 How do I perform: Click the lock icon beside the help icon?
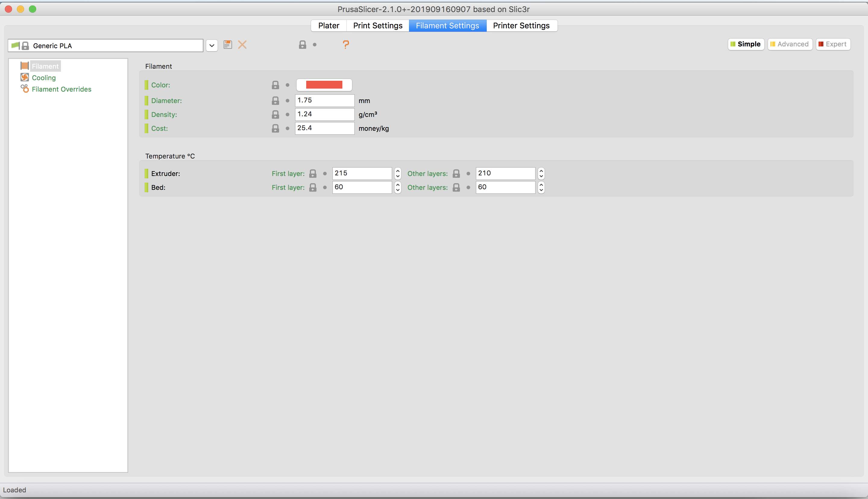pyautogui.click(x=302, y=45)
